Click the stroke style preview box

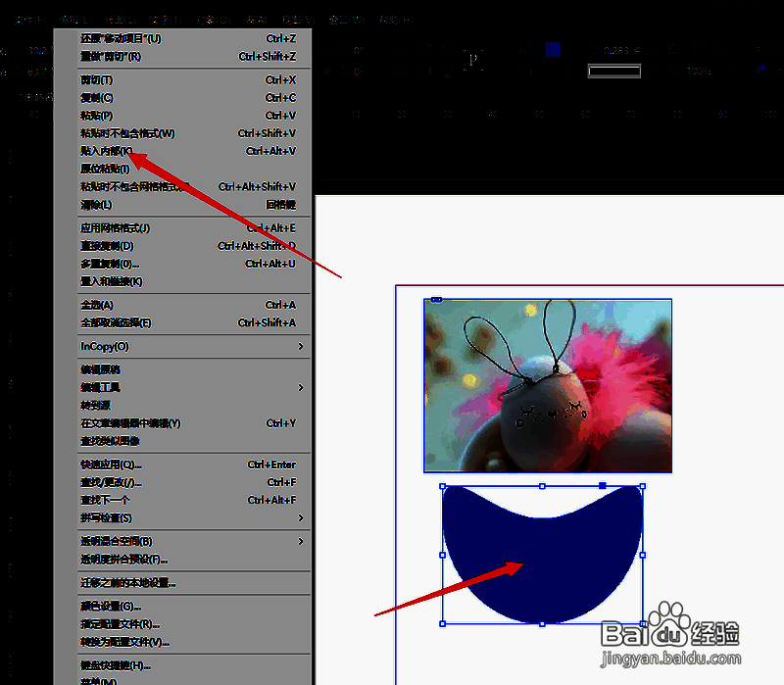coord(614,72)
